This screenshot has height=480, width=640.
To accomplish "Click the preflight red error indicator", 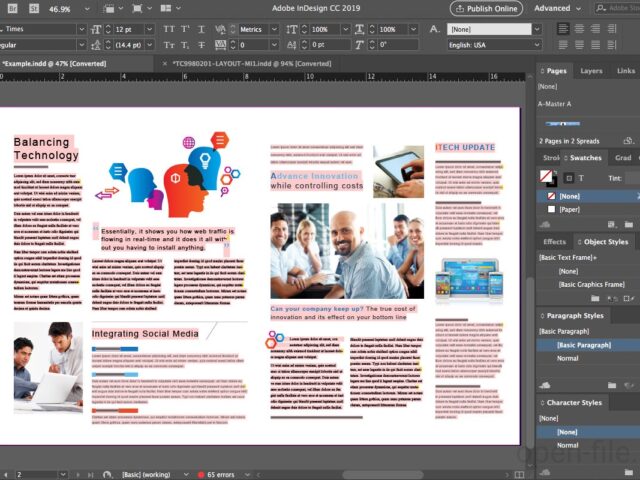I will coord(201,474).
